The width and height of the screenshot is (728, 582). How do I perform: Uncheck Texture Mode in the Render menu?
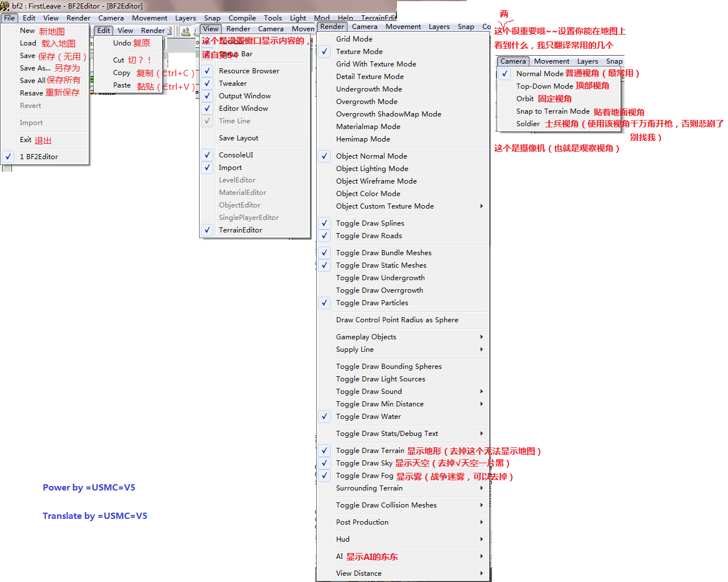click(403, 52)
